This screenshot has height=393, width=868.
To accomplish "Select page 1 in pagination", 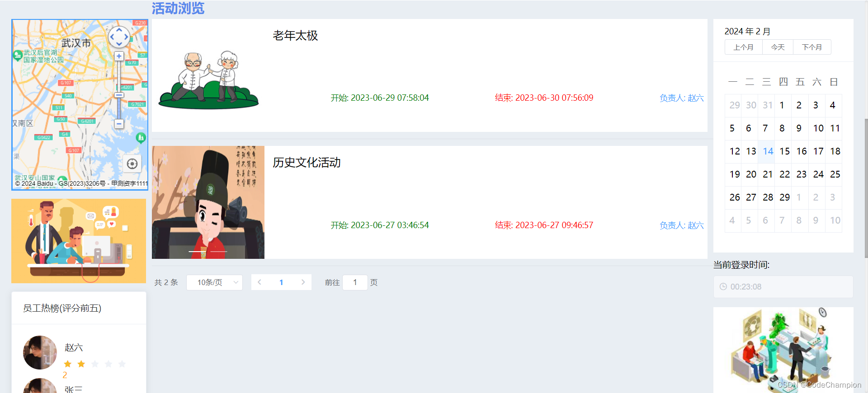I will (x=281, y=282).
